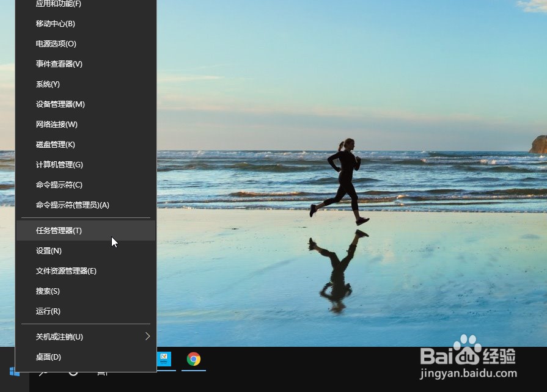
Task: Open the 运行(R) dialog entry
Action: pos(86,311)
